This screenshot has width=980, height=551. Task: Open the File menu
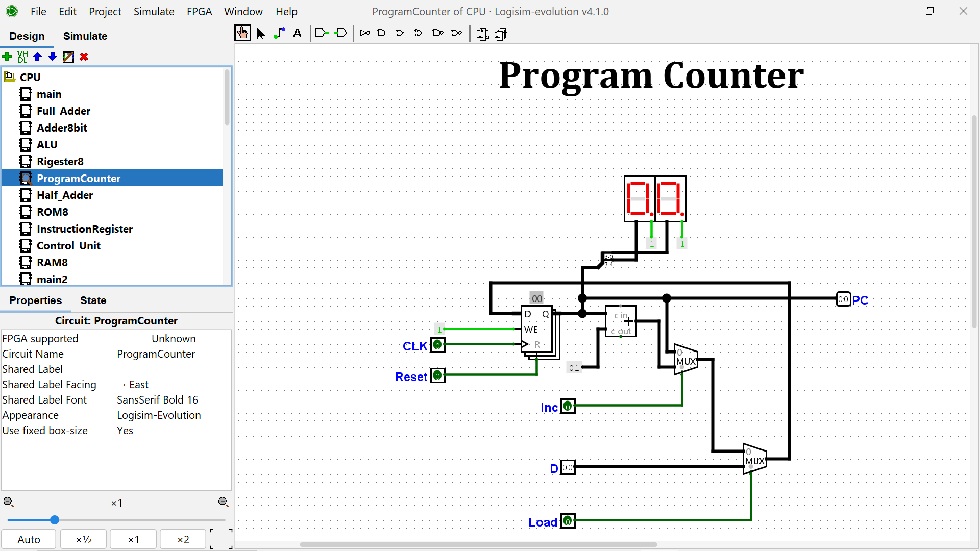(38, 11)
